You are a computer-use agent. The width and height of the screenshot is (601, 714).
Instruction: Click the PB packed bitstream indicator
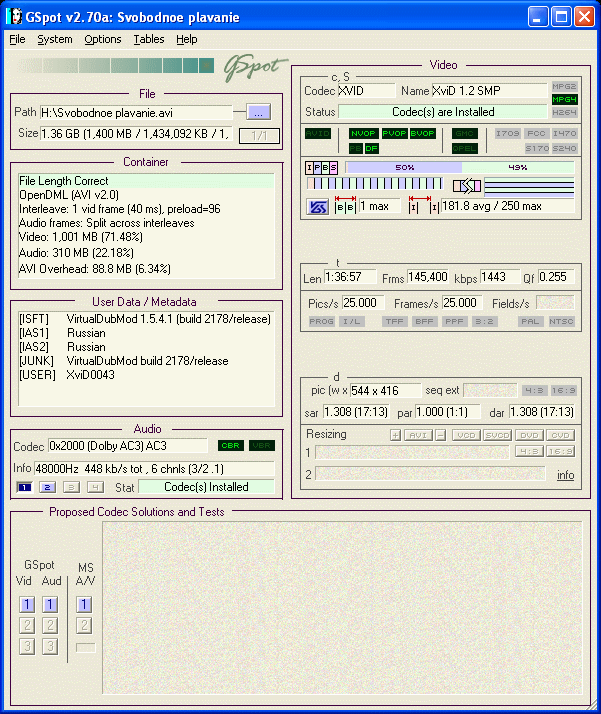point(356,148)
